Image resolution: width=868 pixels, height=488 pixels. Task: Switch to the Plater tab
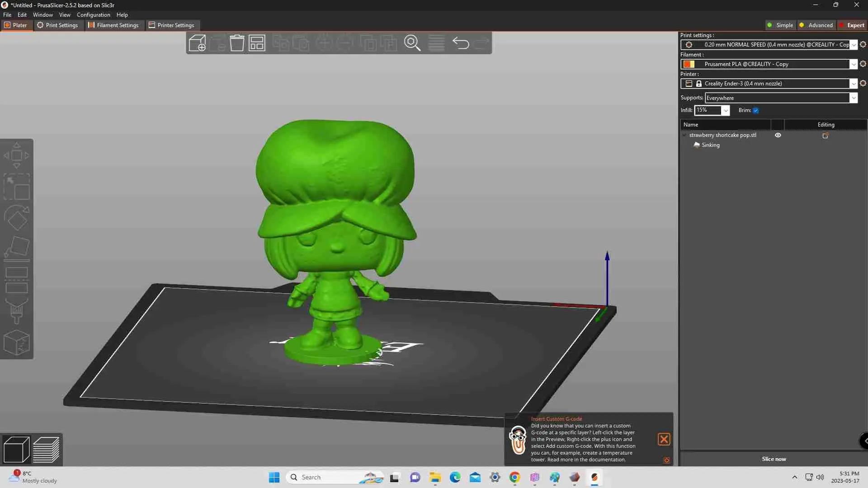point(16,25)
